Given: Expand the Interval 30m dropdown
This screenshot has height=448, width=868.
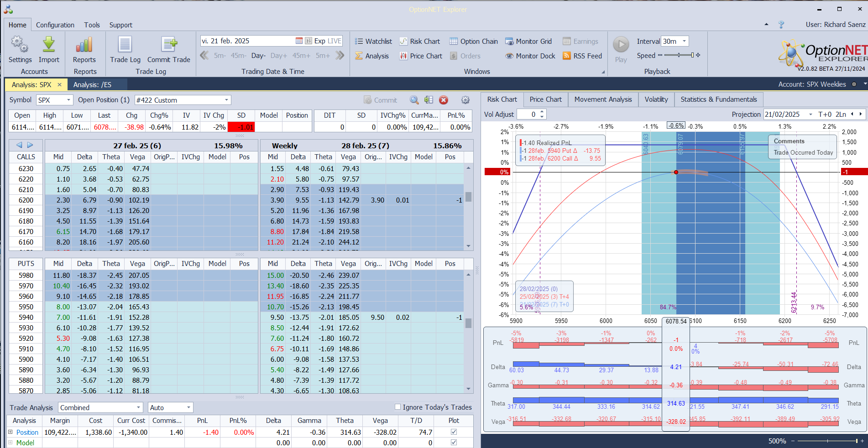Looking at the screenshot, I should pos(684,42).
